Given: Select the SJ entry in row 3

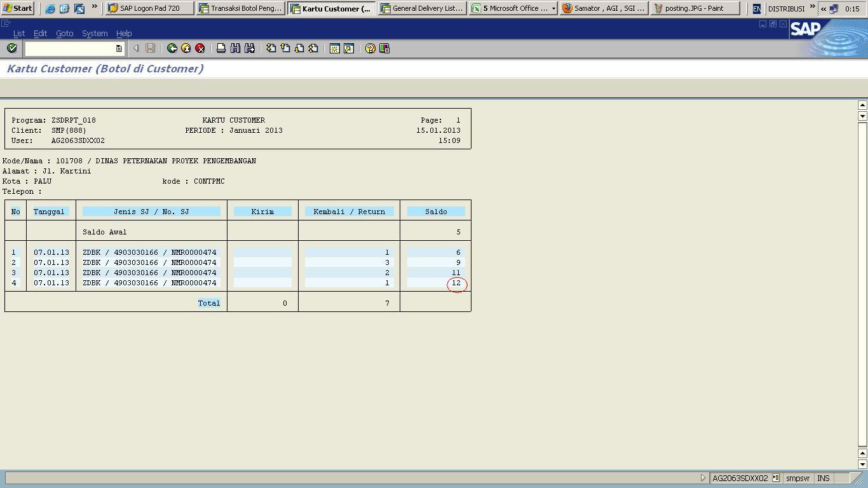Looking at the screenshot, I should pyautogui.click(x=149, y=273).
